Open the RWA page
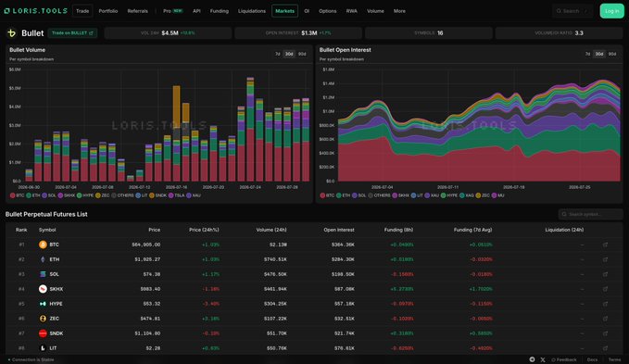The width and height of the screenshot is (629, 364). click(352, 11)
